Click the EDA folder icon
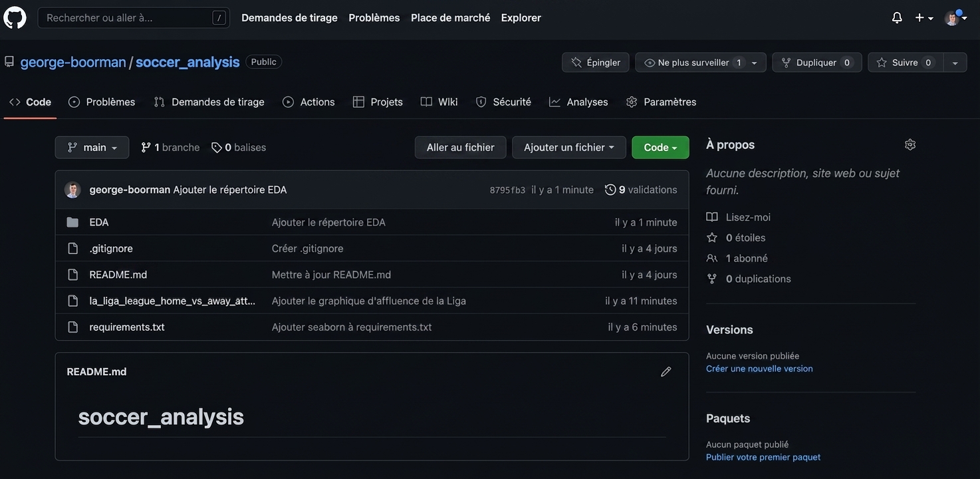Image resolution: width=980 pixels, height=479 pixels. click(72, 222)
